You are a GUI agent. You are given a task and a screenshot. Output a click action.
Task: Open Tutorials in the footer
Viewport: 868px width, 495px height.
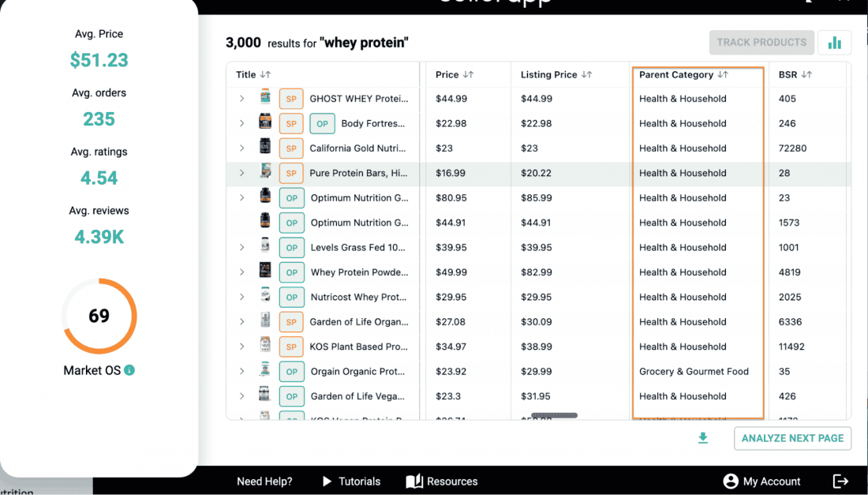coord(352,482)
